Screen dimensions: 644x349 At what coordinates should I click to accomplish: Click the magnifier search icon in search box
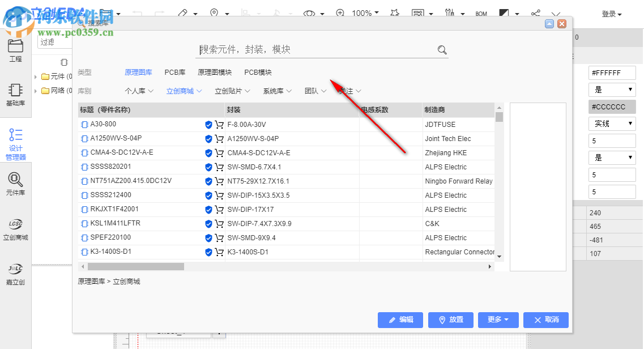[442, 50]
